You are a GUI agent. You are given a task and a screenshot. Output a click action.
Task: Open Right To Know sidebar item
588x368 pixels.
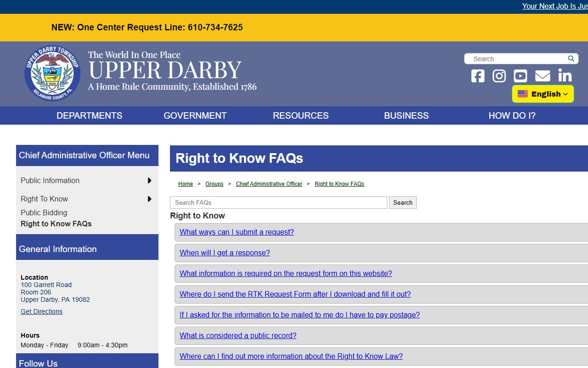(44, 199)
